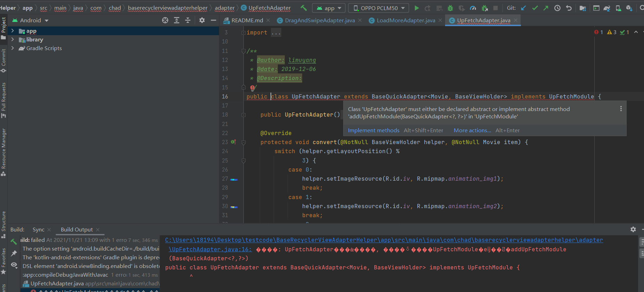Expand the app module tree node
The image size is (644, 292).
point(13,31)
